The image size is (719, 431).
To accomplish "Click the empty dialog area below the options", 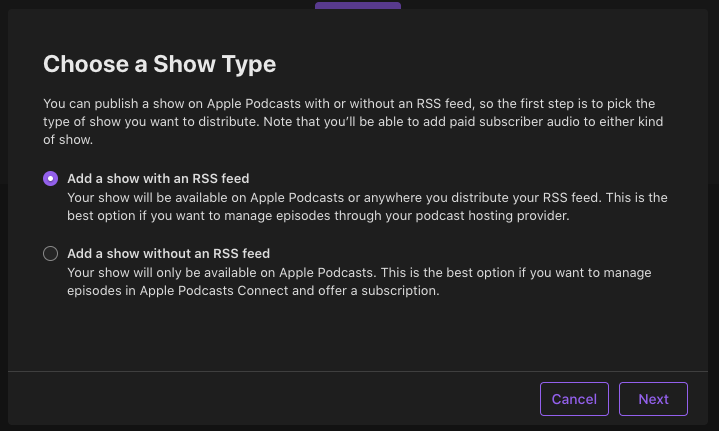I will click(x=358, y=335).
